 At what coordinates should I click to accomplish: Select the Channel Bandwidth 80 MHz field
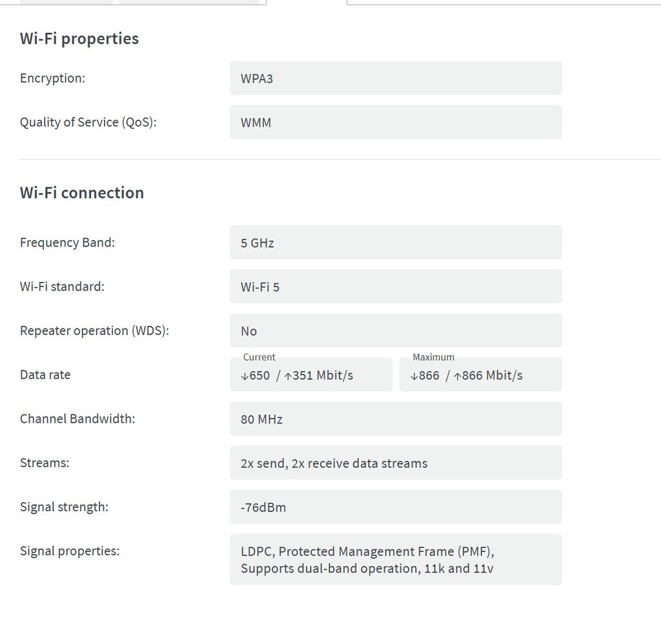click(395, 419)
